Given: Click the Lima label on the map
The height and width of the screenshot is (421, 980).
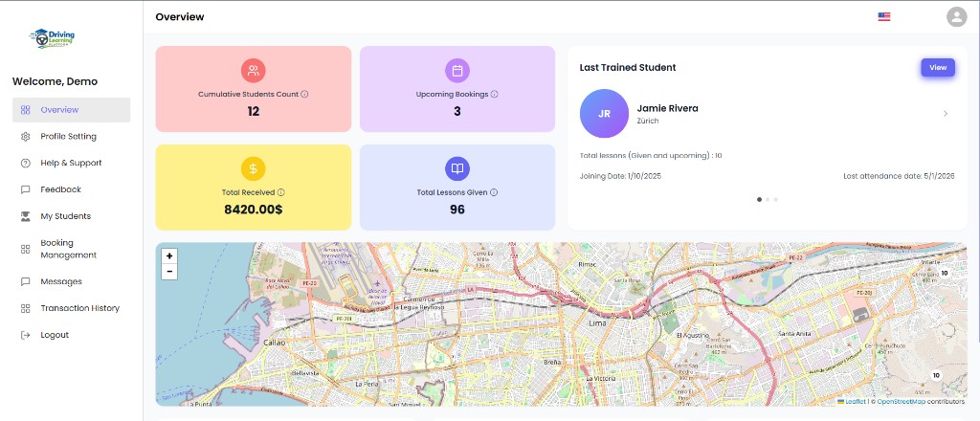Looking at the screenshot, I should click(x=597, y=323).
